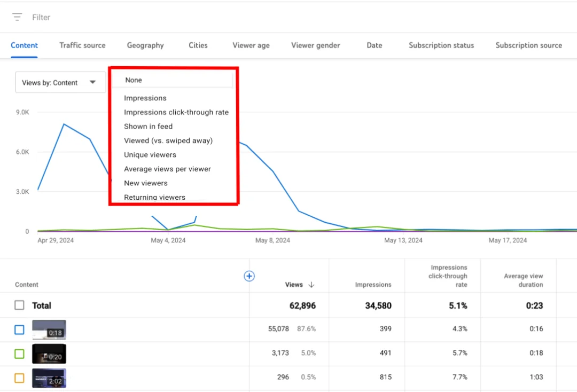Open the Viewer age tab
The image size is (577, 392).
coord(251,45)
